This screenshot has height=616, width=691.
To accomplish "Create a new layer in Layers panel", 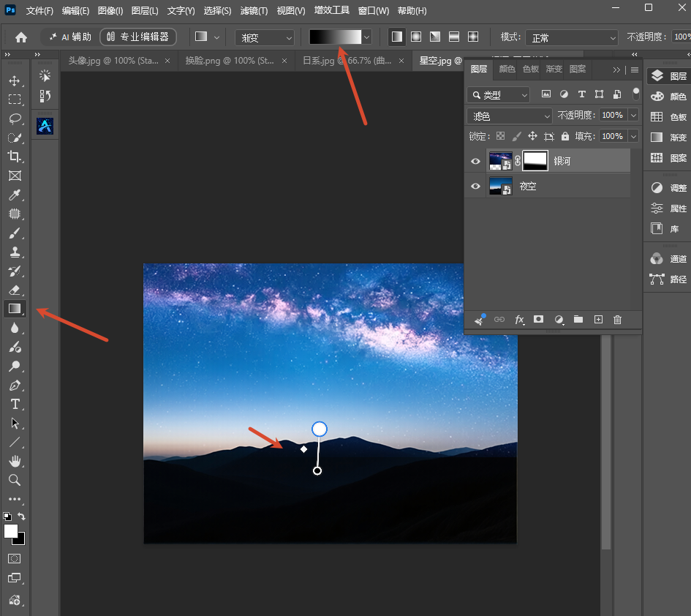I will click(598, 319).
